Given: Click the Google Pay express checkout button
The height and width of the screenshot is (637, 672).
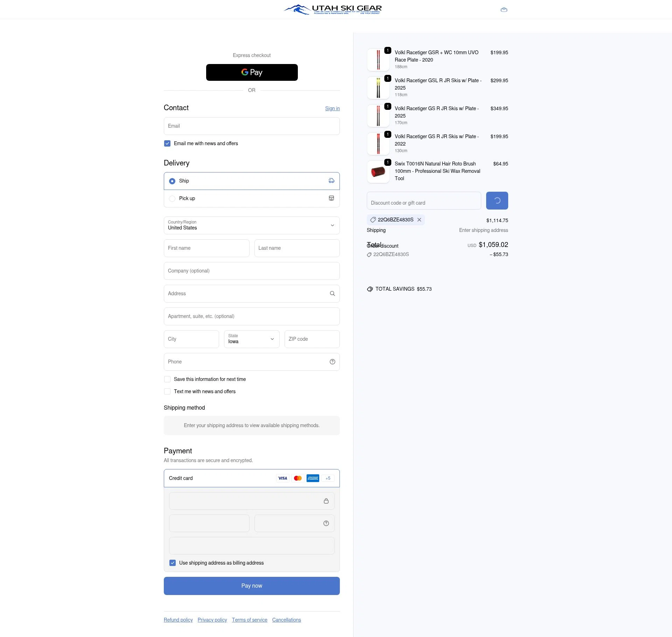Looking at the screenshot, I should pyautogui.click(x=252, y=72).
